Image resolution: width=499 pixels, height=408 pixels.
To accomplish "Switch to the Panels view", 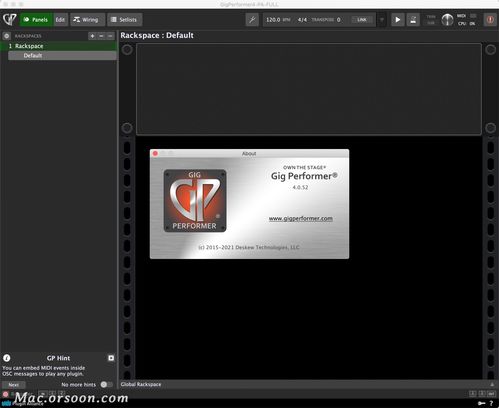I will 36,20.
